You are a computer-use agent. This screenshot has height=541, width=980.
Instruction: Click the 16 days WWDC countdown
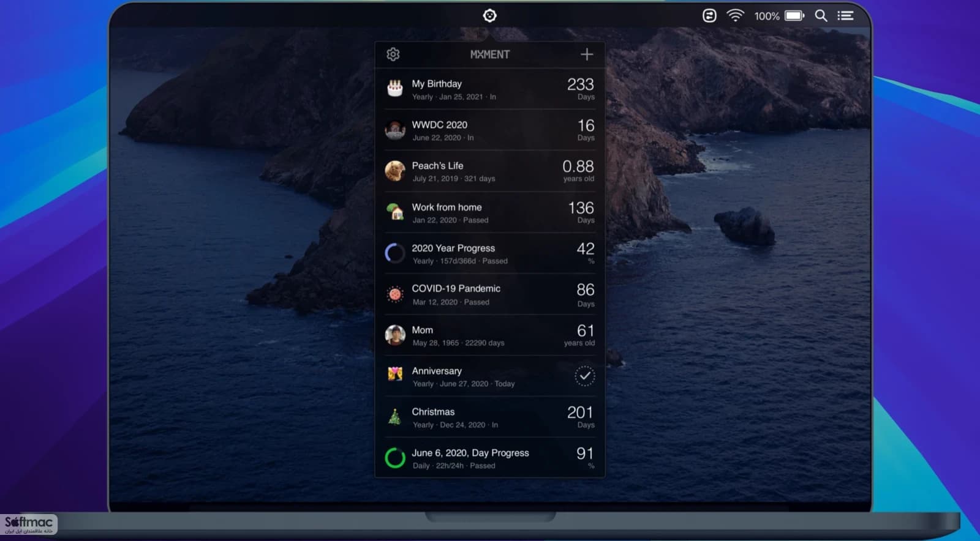pyautogui.click(x=586, y=125)
